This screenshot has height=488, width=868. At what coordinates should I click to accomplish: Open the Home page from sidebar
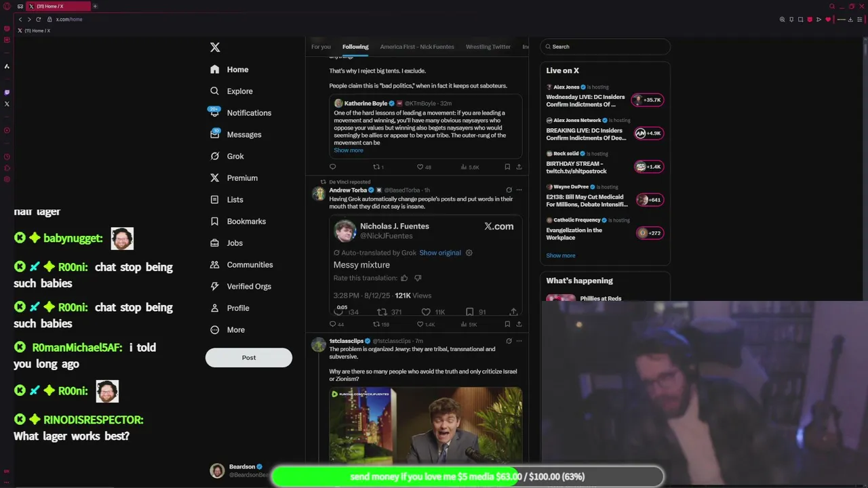[x=229, y=69]
